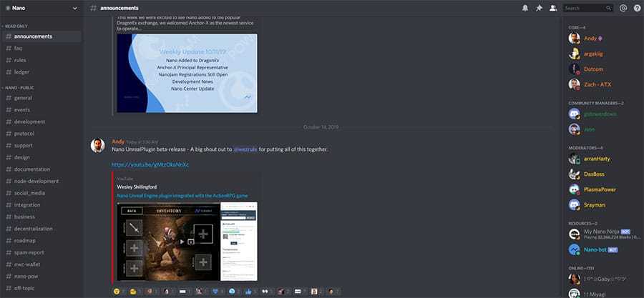This screenshot has height=298, width=644.
Task: Open help with the question mark icon
Action: click(636, 8)
